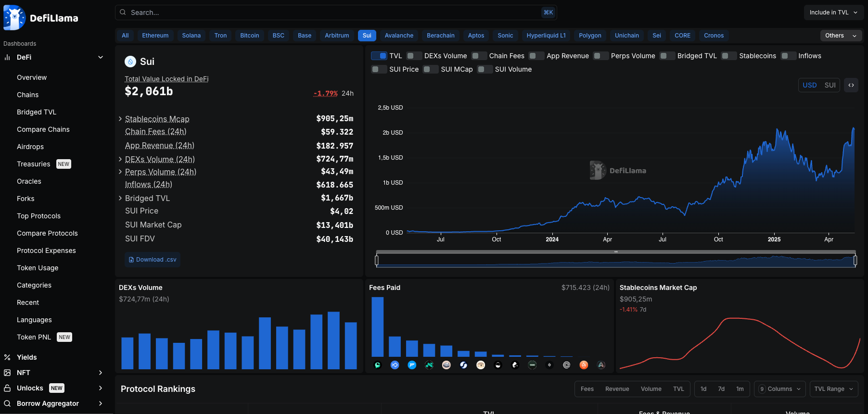Click the embed chart code icon
Screen dimensions: 868x414
click(x=851, y=85)
